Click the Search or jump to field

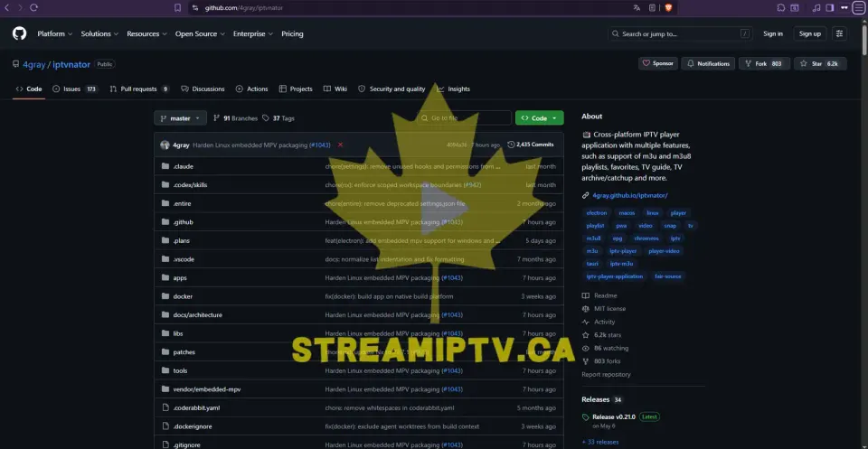click(x=681, y=33)
